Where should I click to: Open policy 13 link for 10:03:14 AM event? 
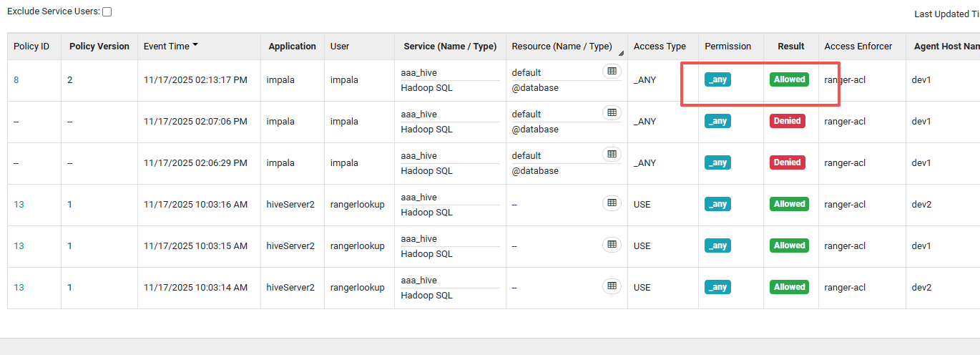19,288
